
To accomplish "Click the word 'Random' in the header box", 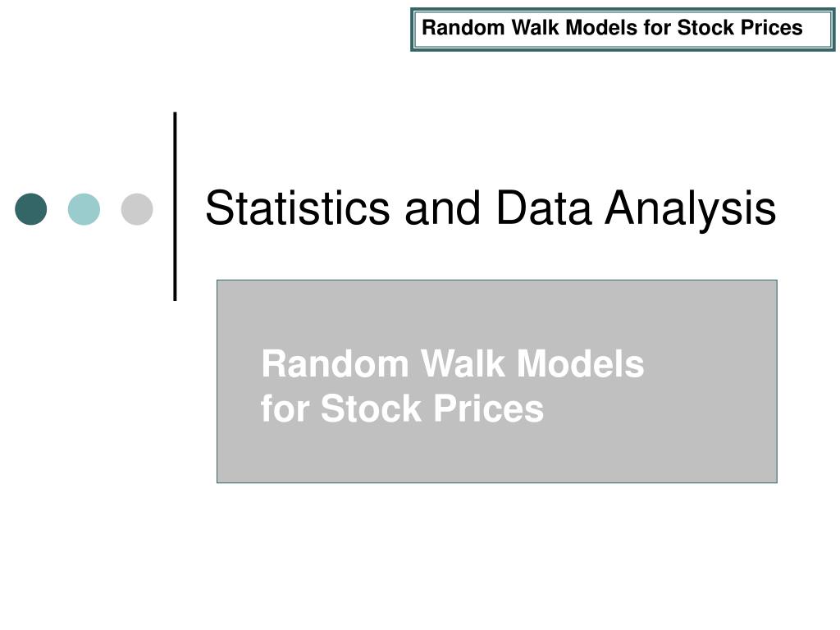I will tap(463, 27).
